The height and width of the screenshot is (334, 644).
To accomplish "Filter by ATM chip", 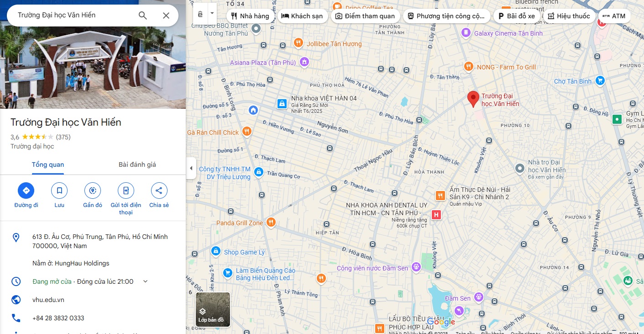I will [614, 16].
